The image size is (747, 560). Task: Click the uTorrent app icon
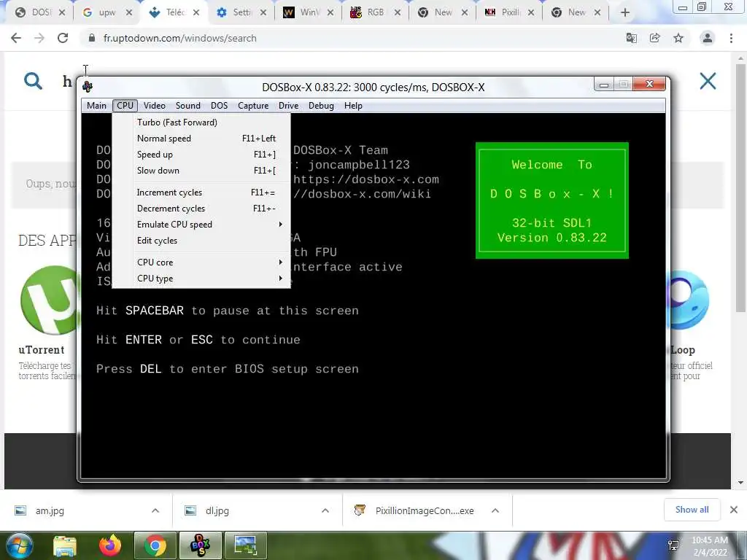point(49,300)
